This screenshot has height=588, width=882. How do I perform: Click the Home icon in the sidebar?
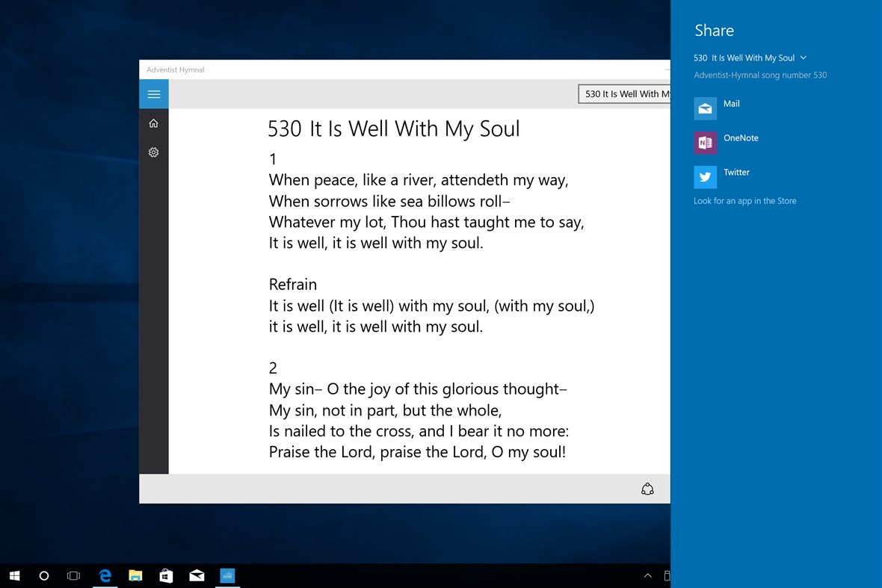(x=153, y=123)
